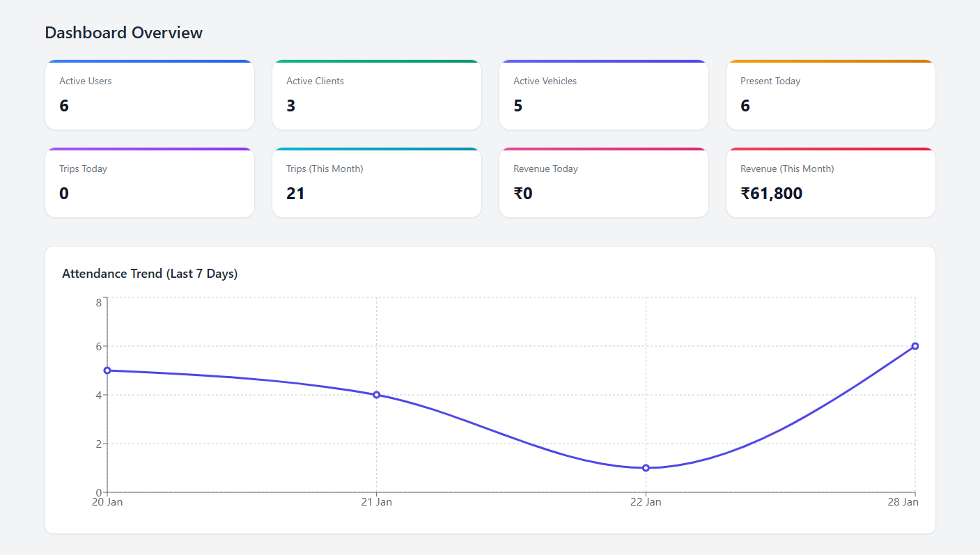Screen dimensions: 980x555
Task: Click the Trips (This Month) card
Action: pyautogui.click(x=377, y=182)
